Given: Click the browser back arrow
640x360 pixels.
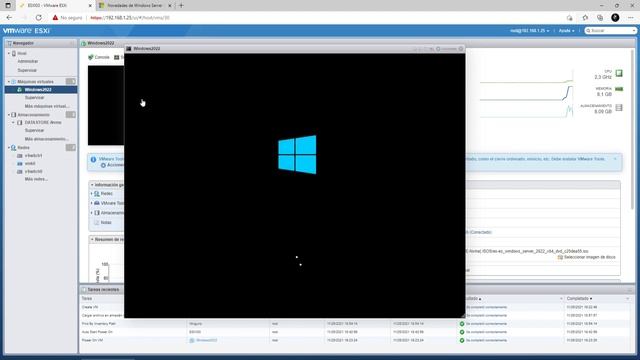Looking at the screenshot, I should coord(9,18).
